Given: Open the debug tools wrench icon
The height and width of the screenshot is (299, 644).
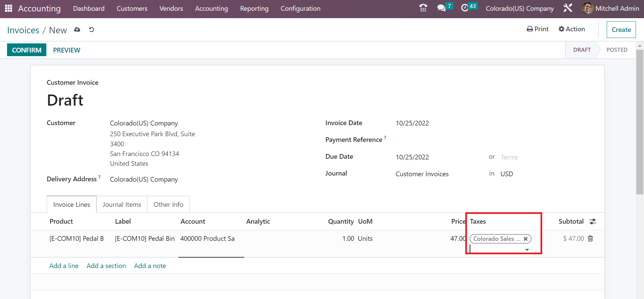Looking at the screenshot, I should 568,8.
